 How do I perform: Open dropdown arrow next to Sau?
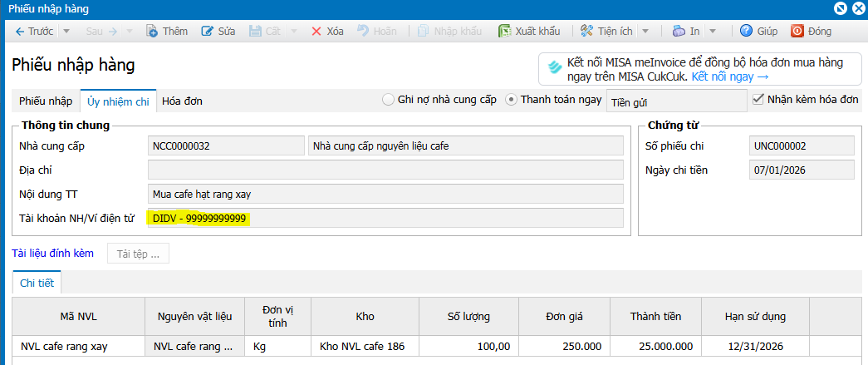click(129, 31)
